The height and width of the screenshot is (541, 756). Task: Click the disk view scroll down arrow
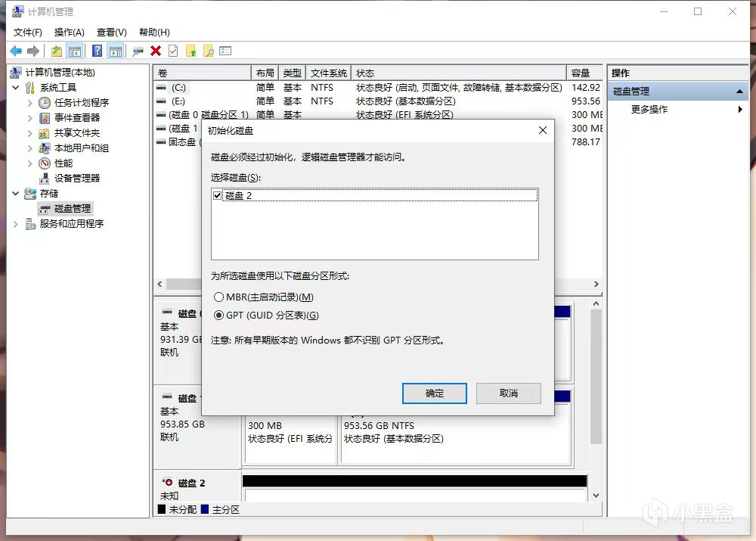pos(596,496)
